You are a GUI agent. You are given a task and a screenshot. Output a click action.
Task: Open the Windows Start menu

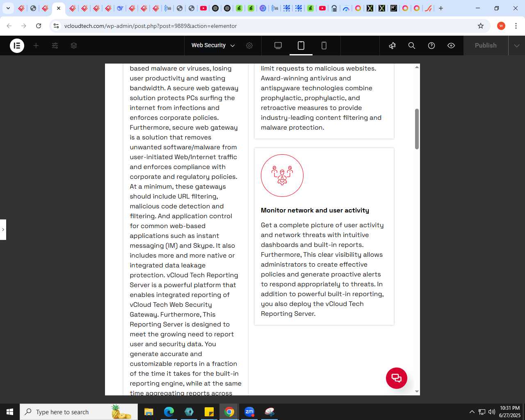tap(10, 412)
